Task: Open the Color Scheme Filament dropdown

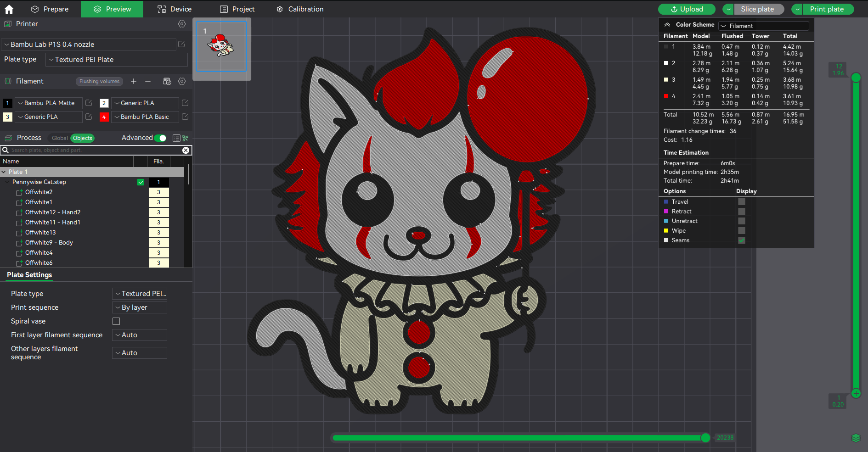Action: pos(763,26)
